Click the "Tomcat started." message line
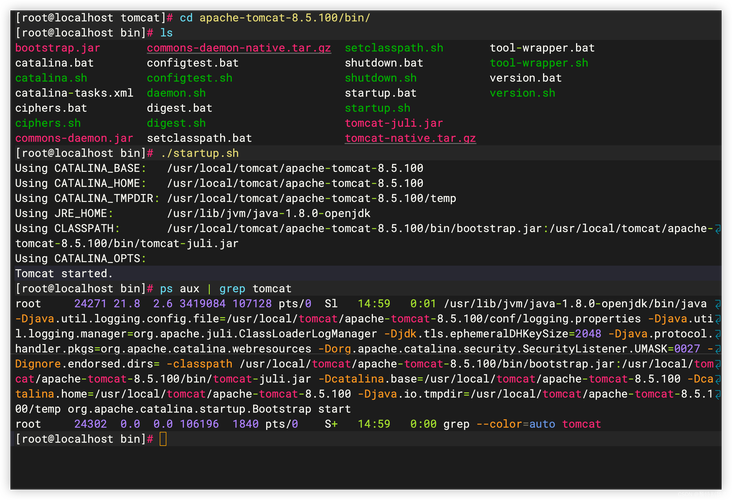This screenshot has height=500, width=732. pyautogui.click(x=64, y=273)
